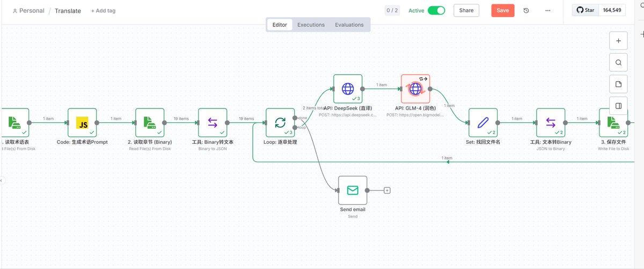This screenshot has height=269, width=644.
Task: Click 1 item label on return loop line
Action: 447,158
